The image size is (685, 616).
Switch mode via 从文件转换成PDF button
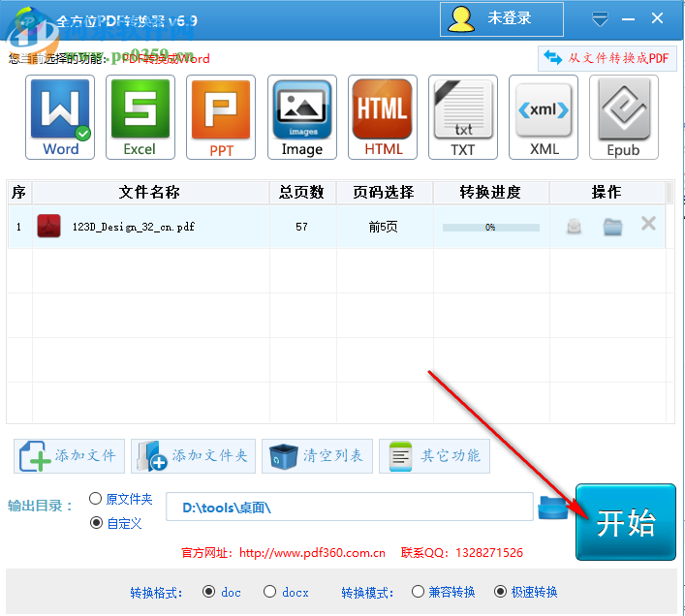coord(607,58)
